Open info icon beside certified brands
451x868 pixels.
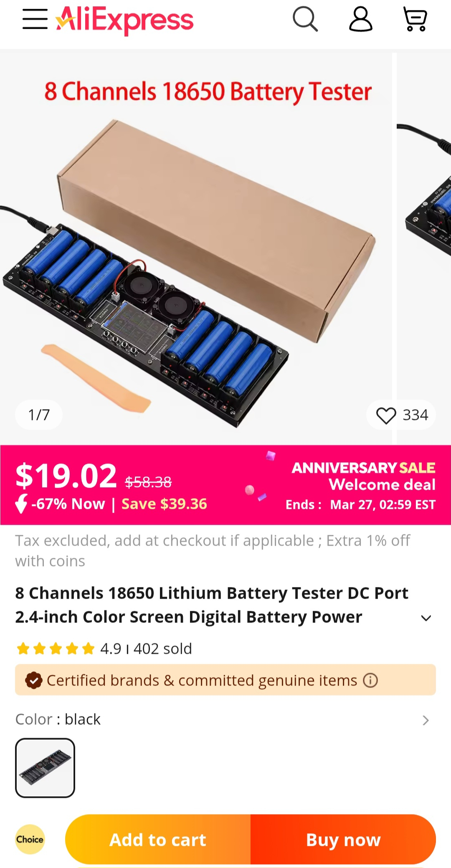[370, 680]
